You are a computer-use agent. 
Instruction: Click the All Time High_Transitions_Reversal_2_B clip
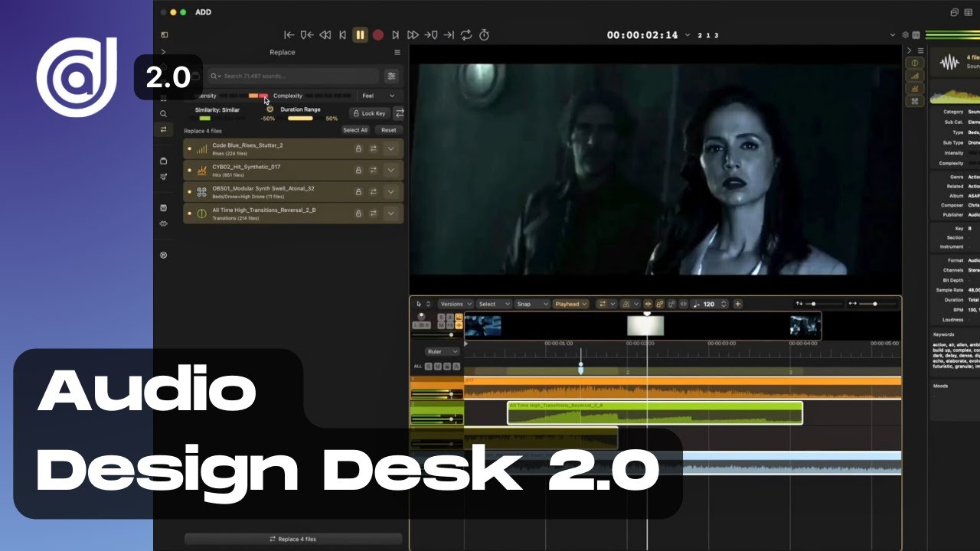pyautogui.click(x=655, y=413)
